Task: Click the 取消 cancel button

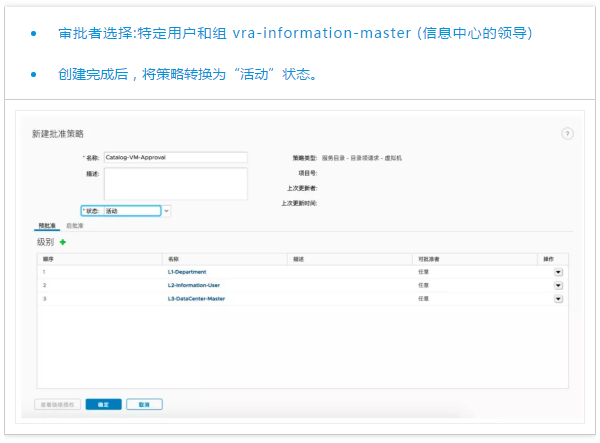Action: pyautogui.click(x=144, y=404)
